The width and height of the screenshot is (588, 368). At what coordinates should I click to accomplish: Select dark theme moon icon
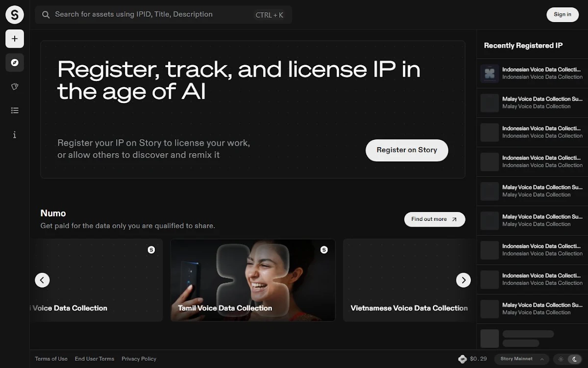(x=575, y=359)
